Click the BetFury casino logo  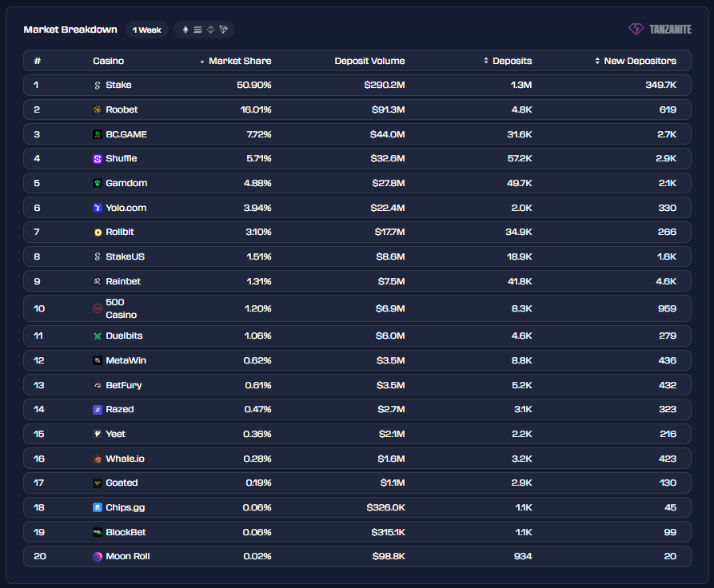click(x=97, y=385)
